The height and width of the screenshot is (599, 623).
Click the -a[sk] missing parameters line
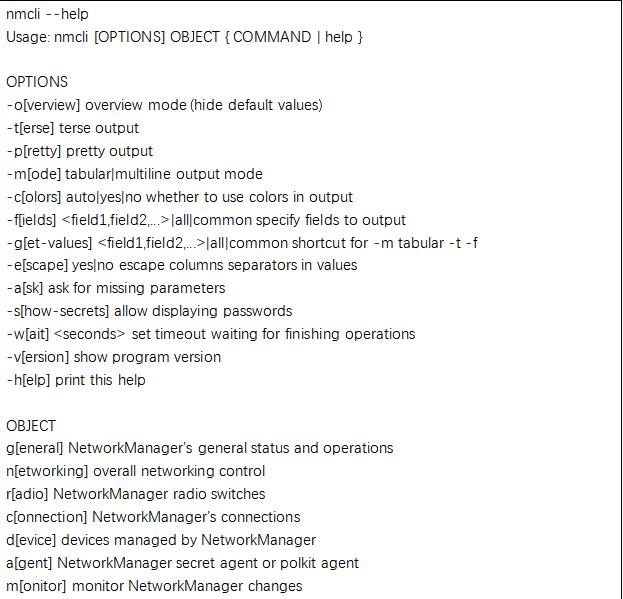click(x=116, y=288)
